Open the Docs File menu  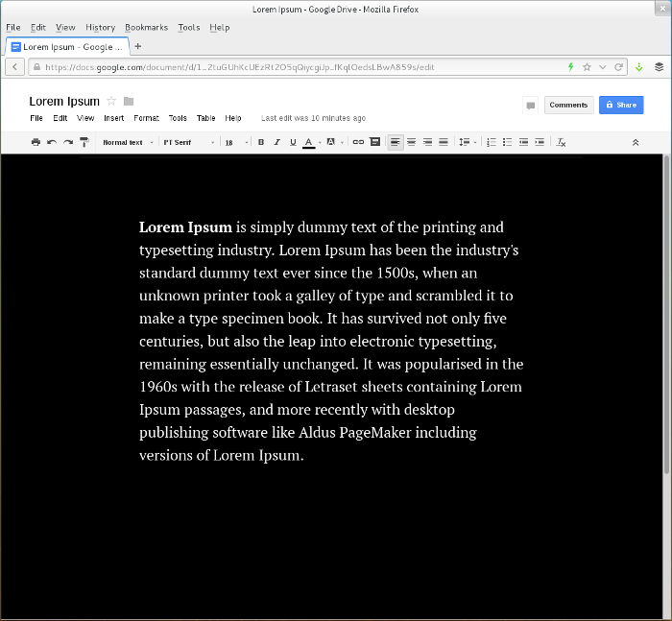[x=36, y=118]
